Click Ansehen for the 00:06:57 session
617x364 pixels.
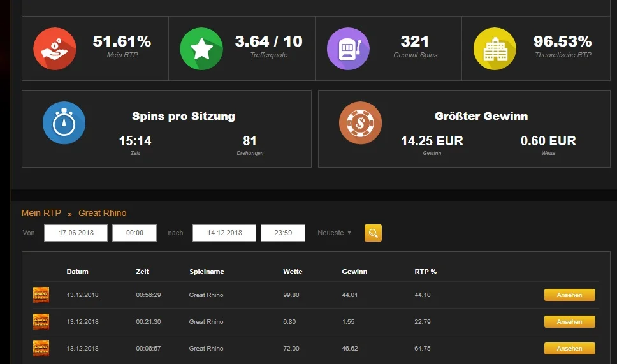point(569,348)
